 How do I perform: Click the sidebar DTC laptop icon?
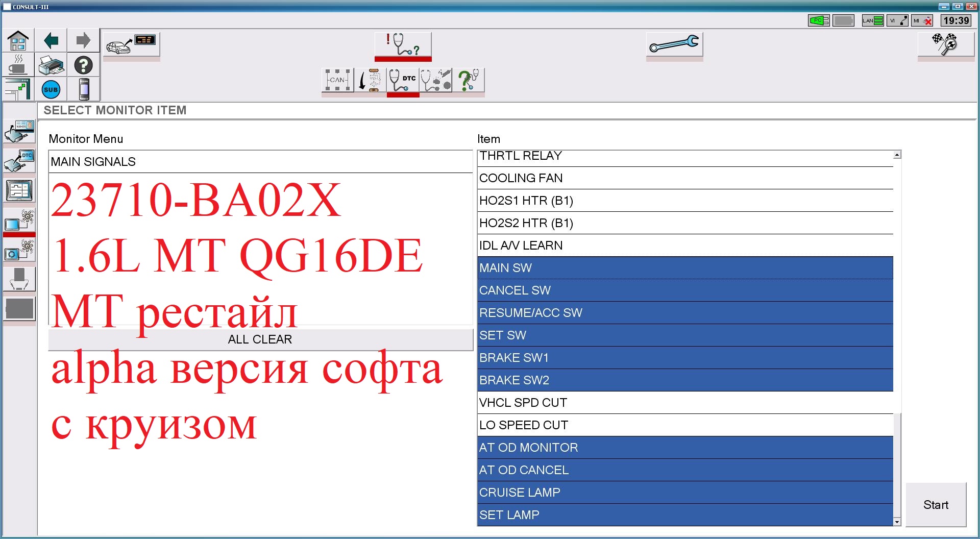pyautogui.click(x=19, y=161)
